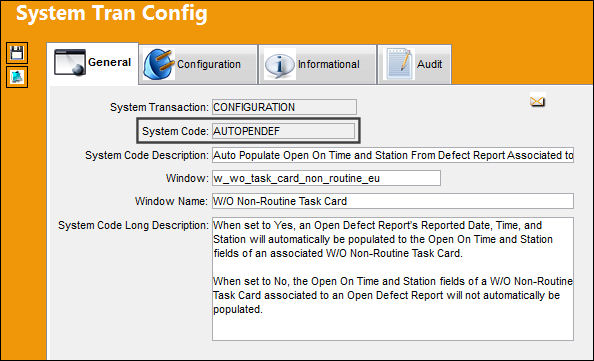This screenshot has height=361, width=594.
Task: Click the Window Name label
Action: (171, 201)
